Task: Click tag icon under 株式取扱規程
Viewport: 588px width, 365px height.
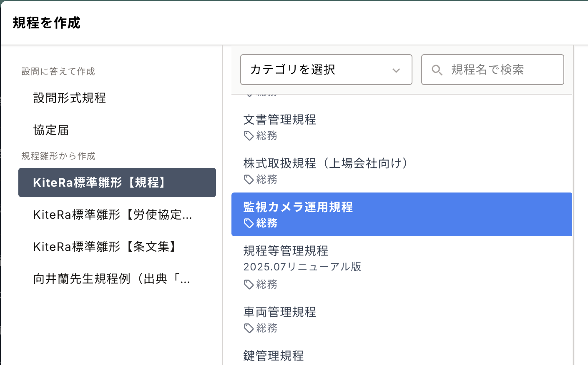Action: pos(249,180)
